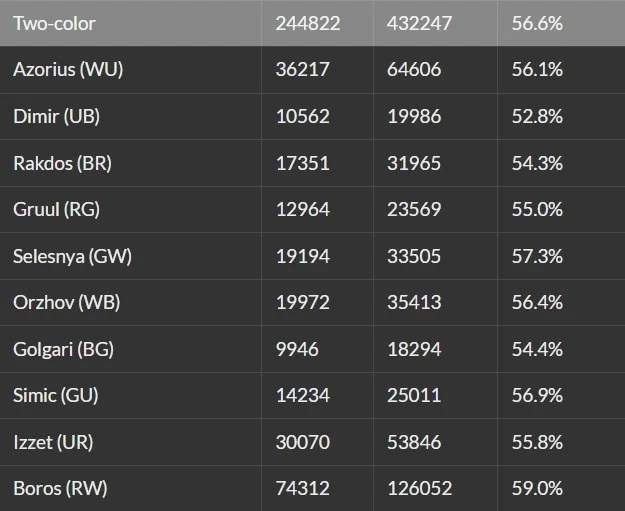Select Dimir win rate 52.8%
This screenshot has width=625, height=511.
[537, 116]
